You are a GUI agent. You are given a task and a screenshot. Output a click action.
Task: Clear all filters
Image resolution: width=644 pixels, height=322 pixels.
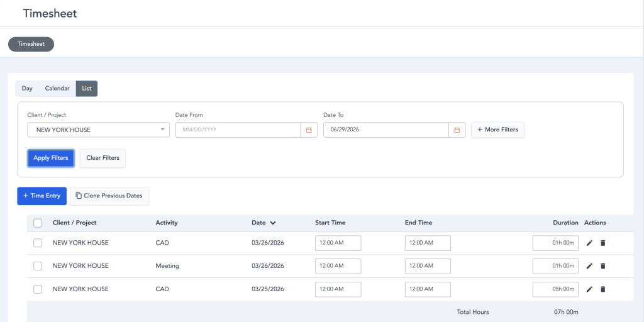103,158
